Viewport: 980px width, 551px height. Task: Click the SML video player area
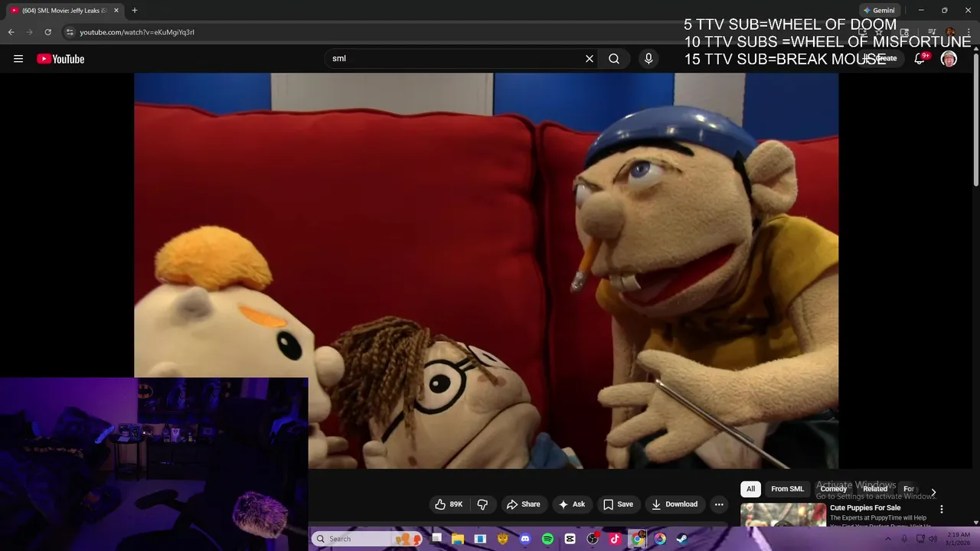coord(486,270)
